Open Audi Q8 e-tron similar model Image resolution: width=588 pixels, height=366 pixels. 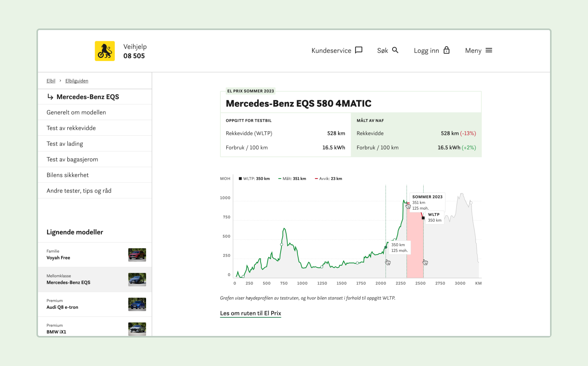tap(95, 304)
